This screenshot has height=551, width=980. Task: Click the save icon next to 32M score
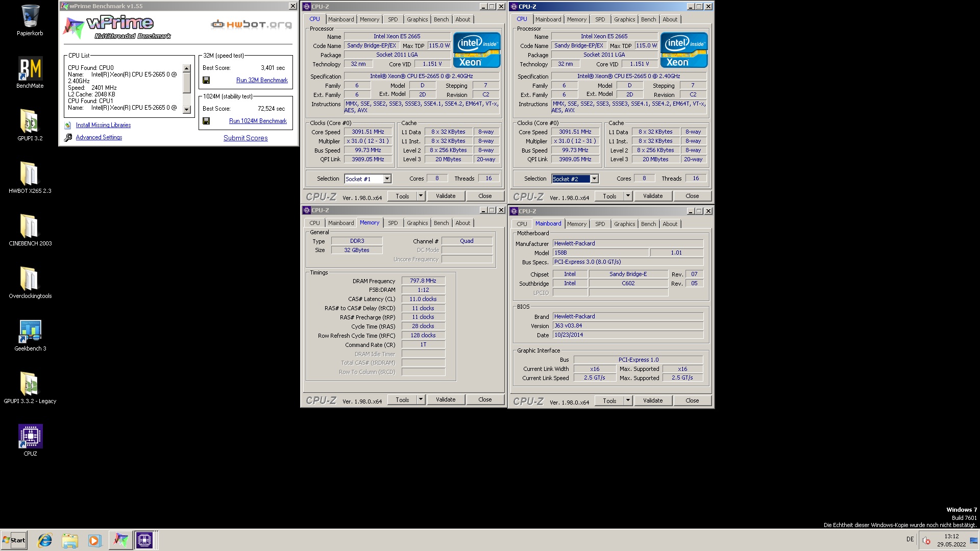pos(206,80)
